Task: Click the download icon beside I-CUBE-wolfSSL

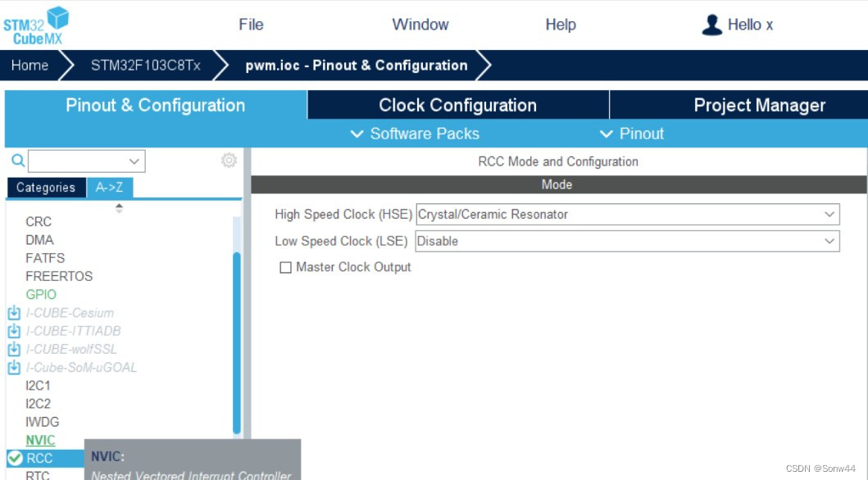Action: tap(14, 350)
